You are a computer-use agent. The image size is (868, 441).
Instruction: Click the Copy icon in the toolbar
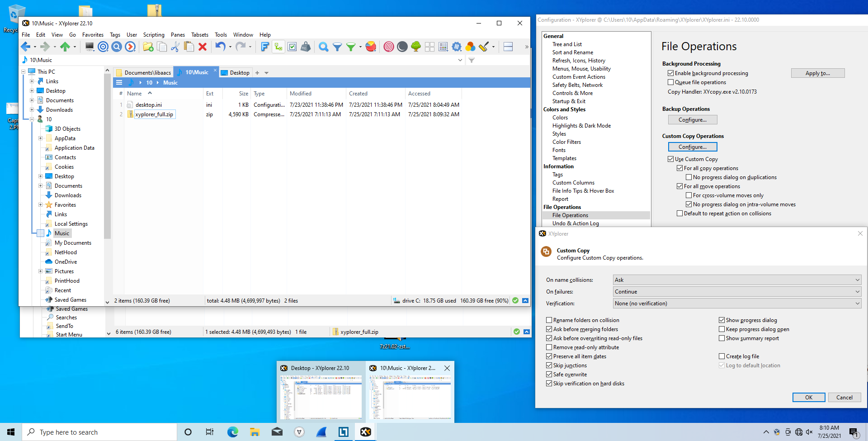tap(162, 47)
